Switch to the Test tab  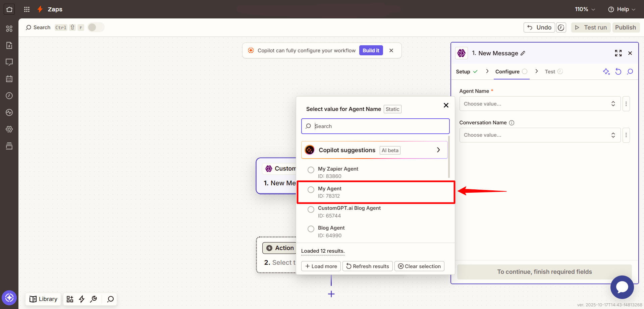point(553,71)
